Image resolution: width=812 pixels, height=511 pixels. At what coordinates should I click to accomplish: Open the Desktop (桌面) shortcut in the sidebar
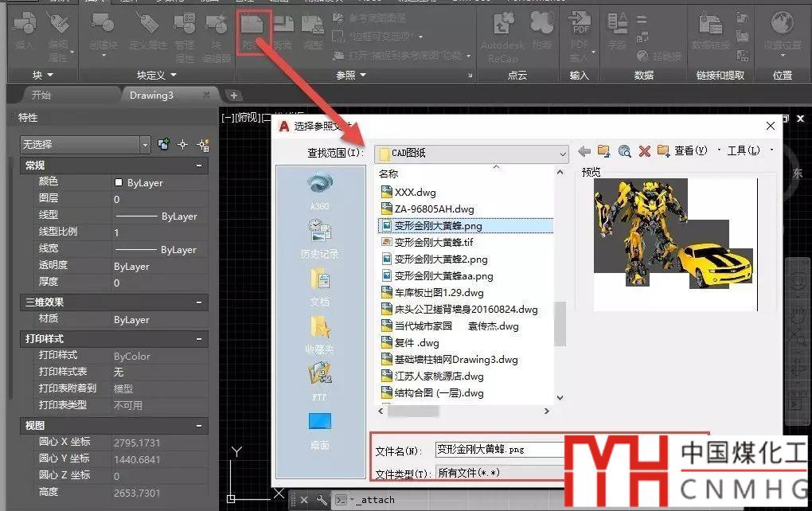pyautogui.click(x=319, y=430)
